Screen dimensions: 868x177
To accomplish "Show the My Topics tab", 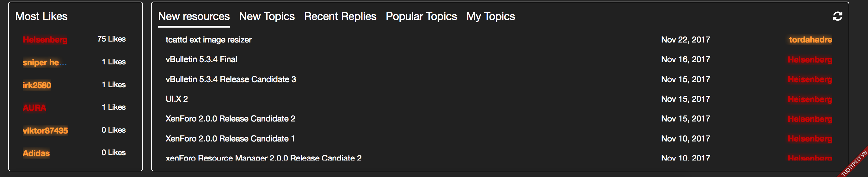I will [490, 16].
